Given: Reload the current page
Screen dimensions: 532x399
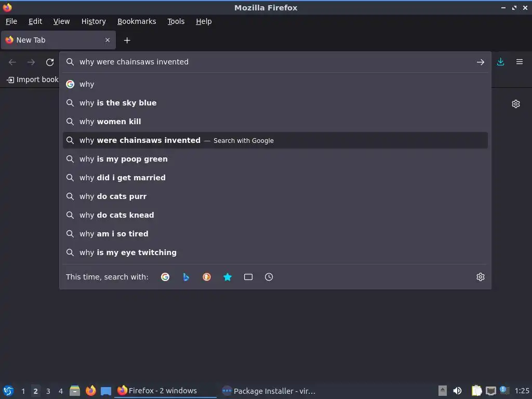Looking at the screenshot, I should (50, 62).
